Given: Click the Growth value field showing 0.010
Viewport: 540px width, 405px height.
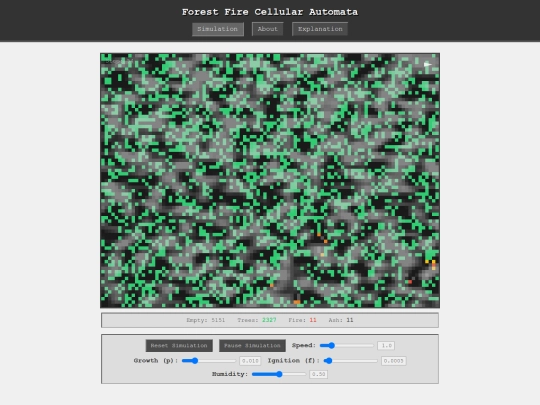Looking at the screenshot, I should click(250, 361).
